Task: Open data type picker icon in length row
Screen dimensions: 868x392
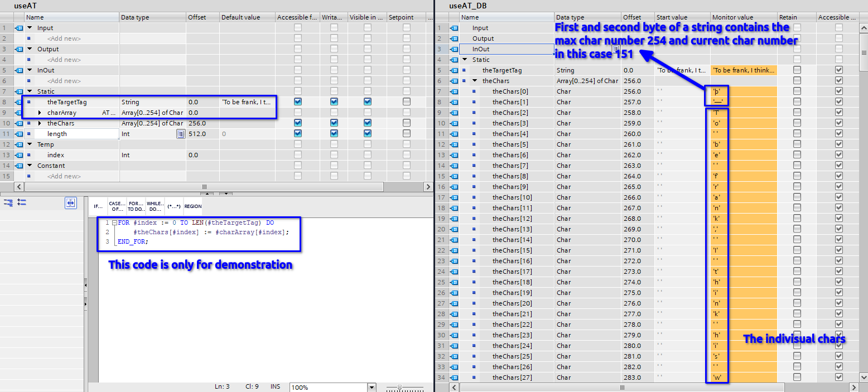Action: (x=180, y=134)
